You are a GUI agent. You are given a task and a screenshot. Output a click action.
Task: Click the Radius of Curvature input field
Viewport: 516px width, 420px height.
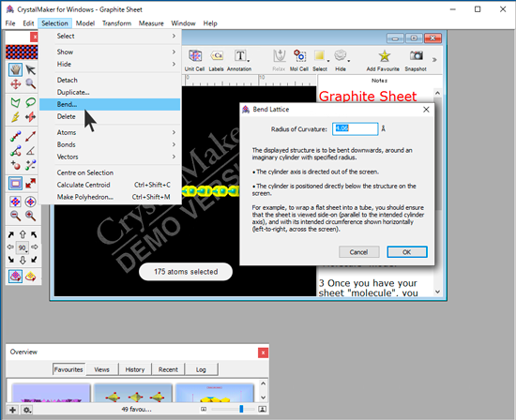click(355, 128)
